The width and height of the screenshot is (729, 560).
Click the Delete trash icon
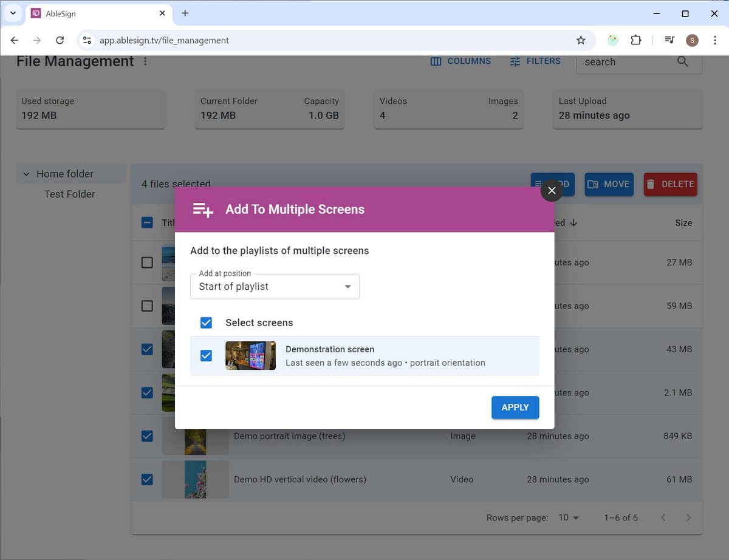coord(651,184)
